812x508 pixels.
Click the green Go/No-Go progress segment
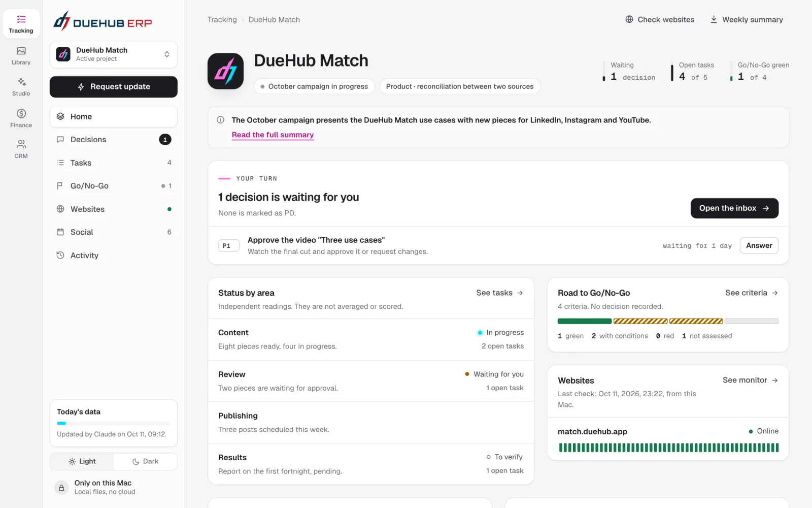pyautogui.click(x=585, y=321)
